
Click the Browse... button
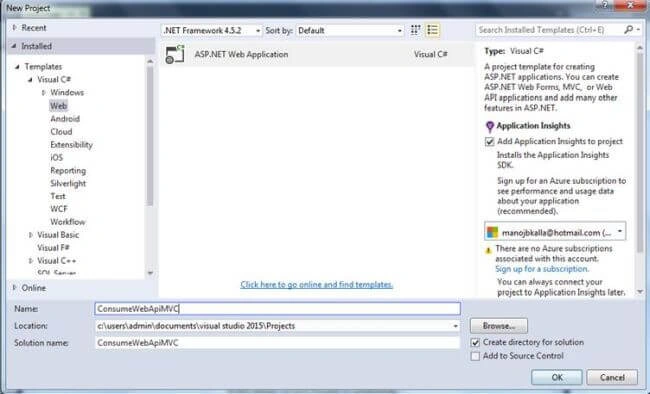[499, 326]
